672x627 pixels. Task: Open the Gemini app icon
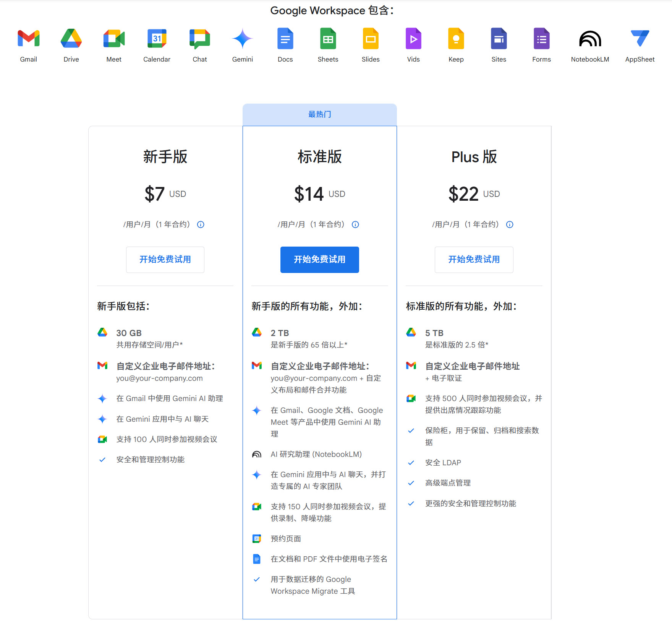[243, 39]
